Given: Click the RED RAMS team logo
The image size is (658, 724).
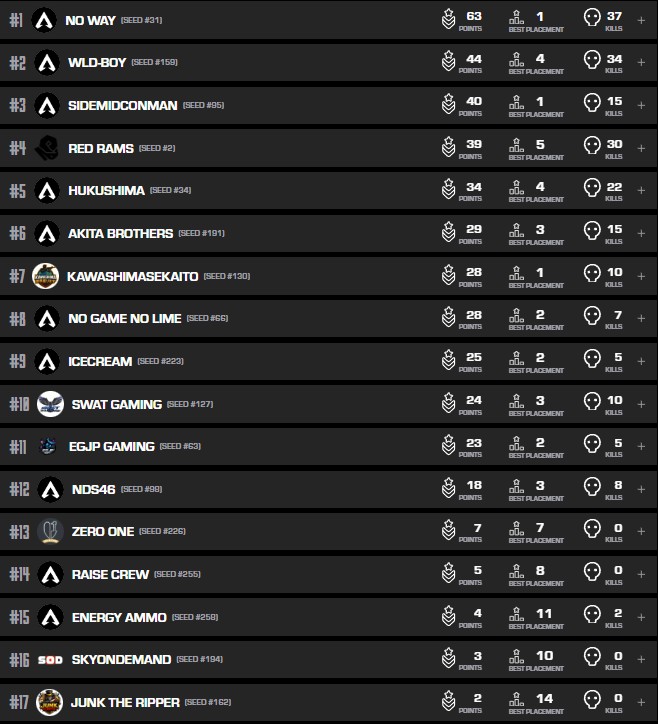Looking at the screenshot, I should coord(47,148).
